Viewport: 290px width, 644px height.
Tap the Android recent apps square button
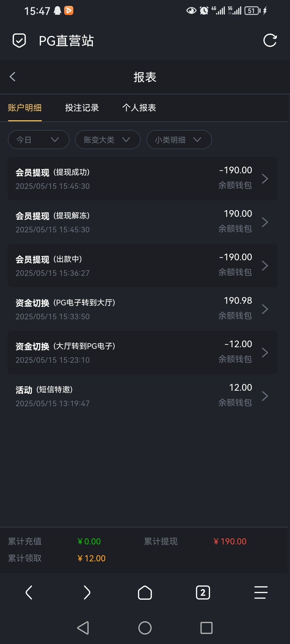tap(206, 628)
